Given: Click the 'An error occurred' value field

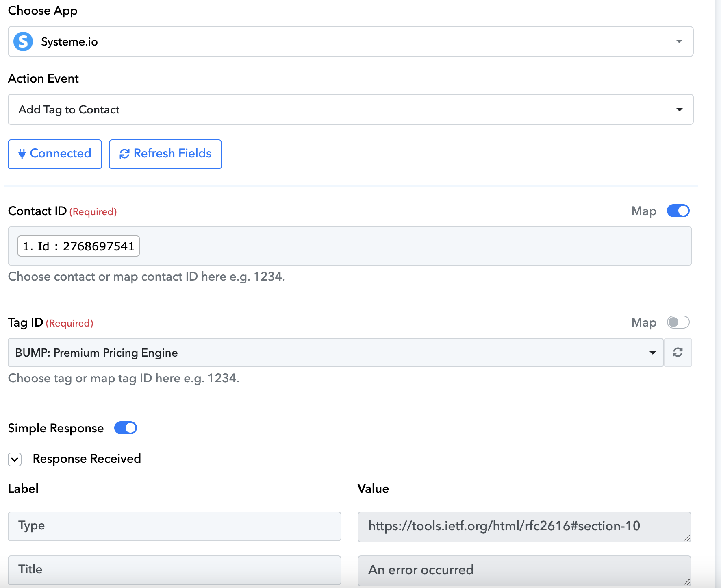Looking at the screenshot, I should click(x=524, y=571).
